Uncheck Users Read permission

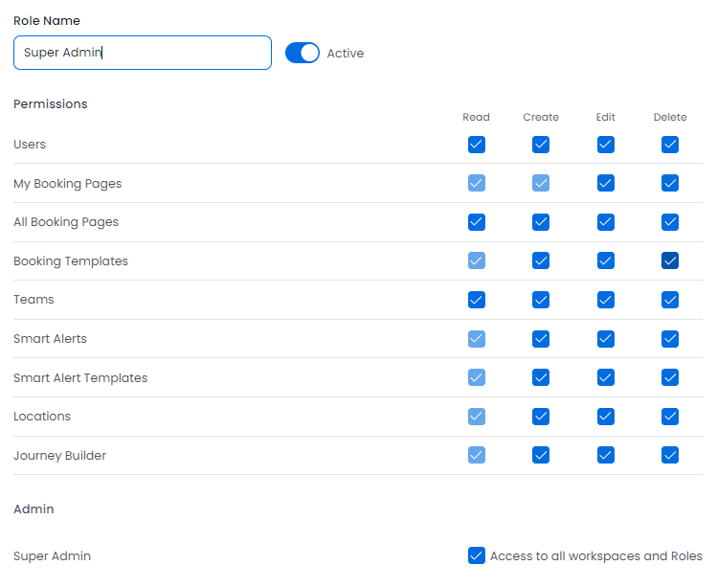pos(477,145)
